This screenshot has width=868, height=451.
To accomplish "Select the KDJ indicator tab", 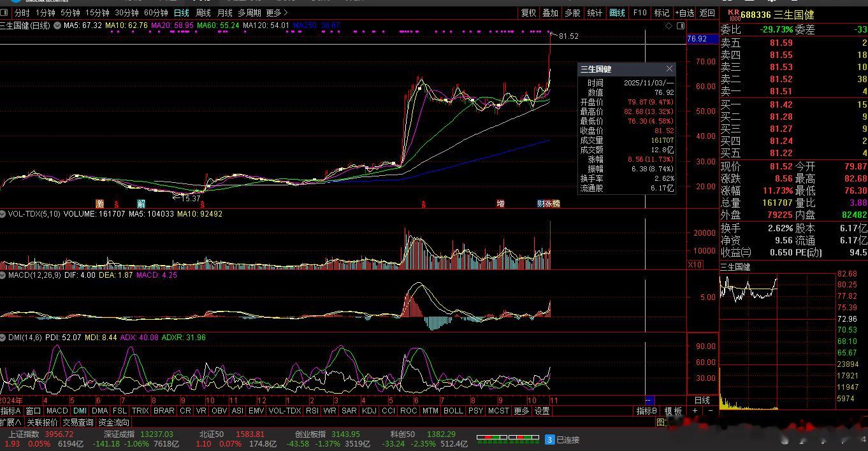I will pos(369,411).
